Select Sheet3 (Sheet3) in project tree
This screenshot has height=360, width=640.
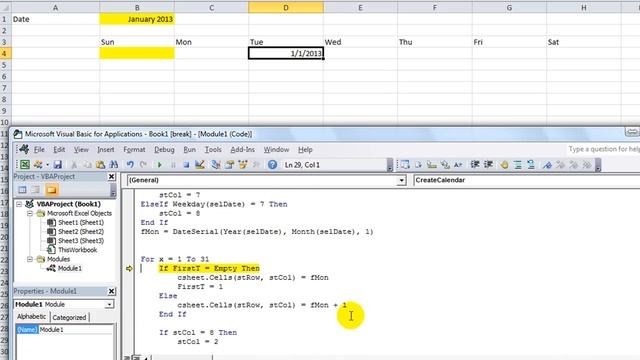81,241
